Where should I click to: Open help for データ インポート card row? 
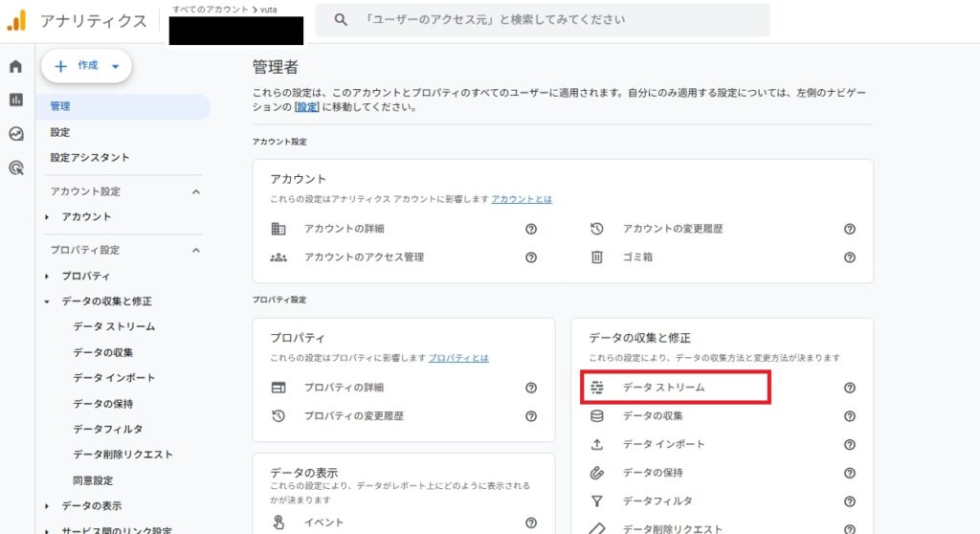(x=850, y=445)
